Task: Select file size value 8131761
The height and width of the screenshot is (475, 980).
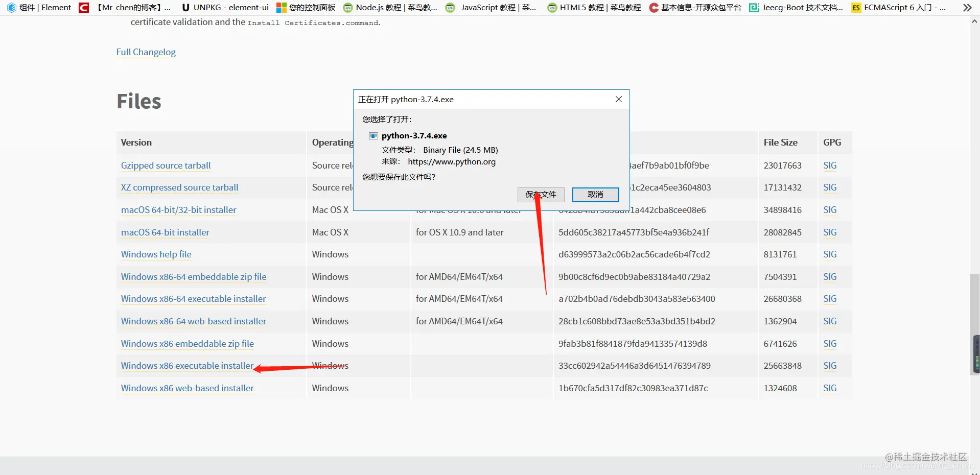Action: [x=780, y=254]
